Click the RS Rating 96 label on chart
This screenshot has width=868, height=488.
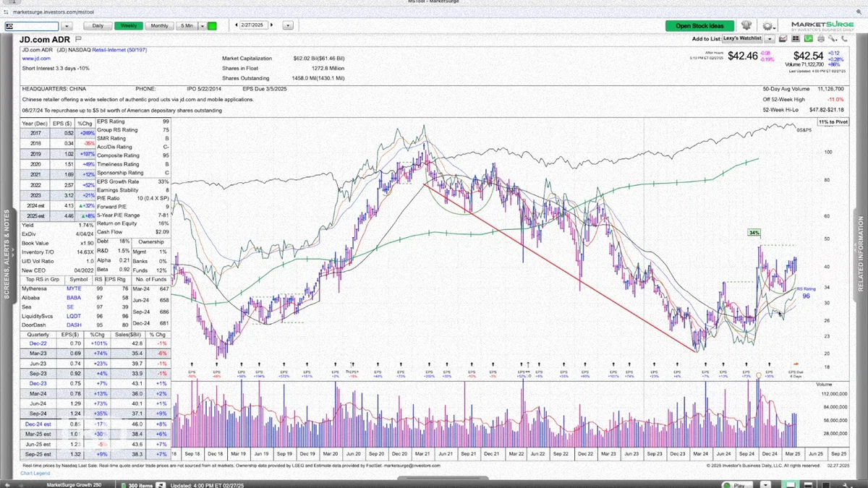[806, 292]
